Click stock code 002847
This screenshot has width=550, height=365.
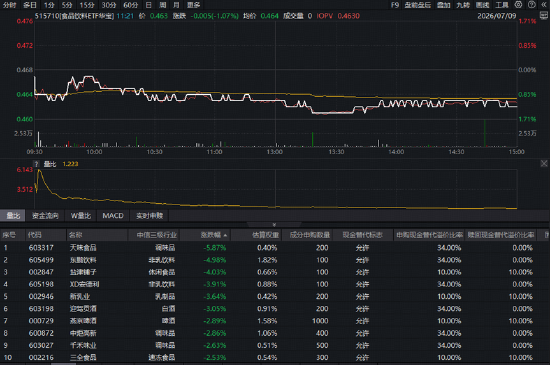pyautogui.click(x=41, y=272)
